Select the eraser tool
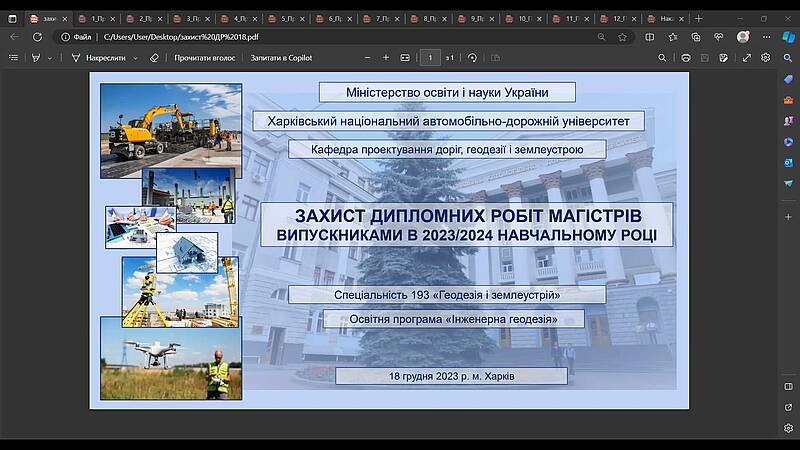800x450 pixels. tap(155, 58)
